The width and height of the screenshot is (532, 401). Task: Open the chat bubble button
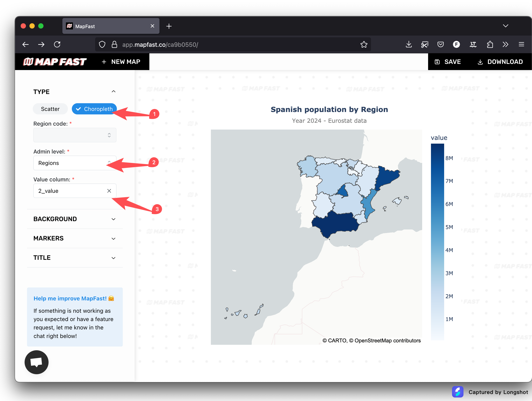[x=36, y=362]
